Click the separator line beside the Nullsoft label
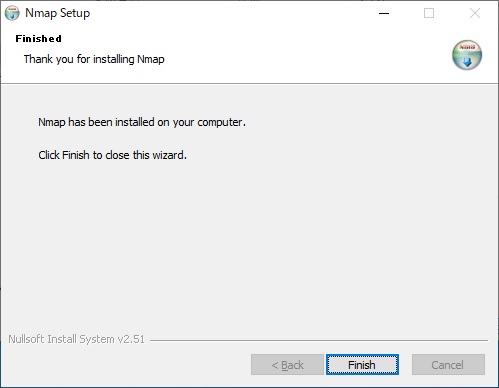 coord(319,340)
